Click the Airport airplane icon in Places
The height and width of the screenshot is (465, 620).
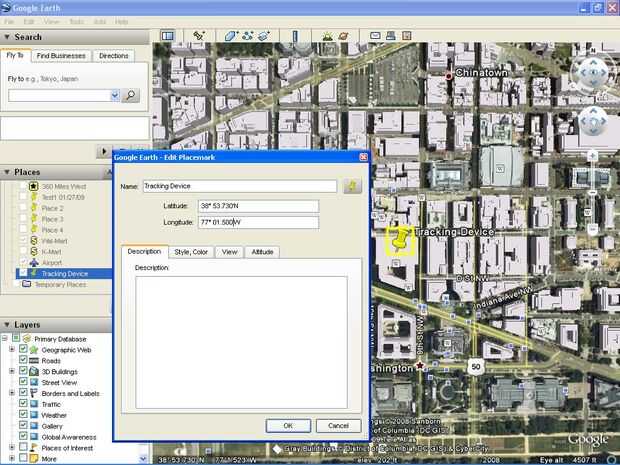[x=34, y=262]
